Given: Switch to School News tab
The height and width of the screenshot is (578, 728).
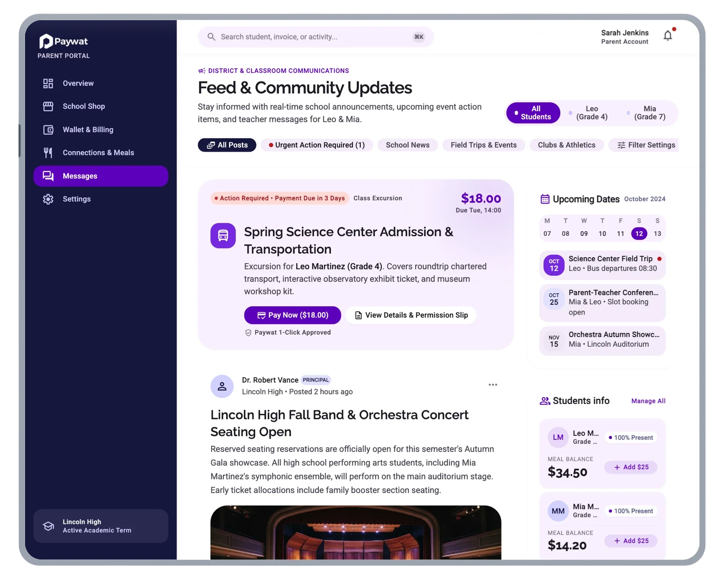Looking at the screenshot, I should click(407, 145).
